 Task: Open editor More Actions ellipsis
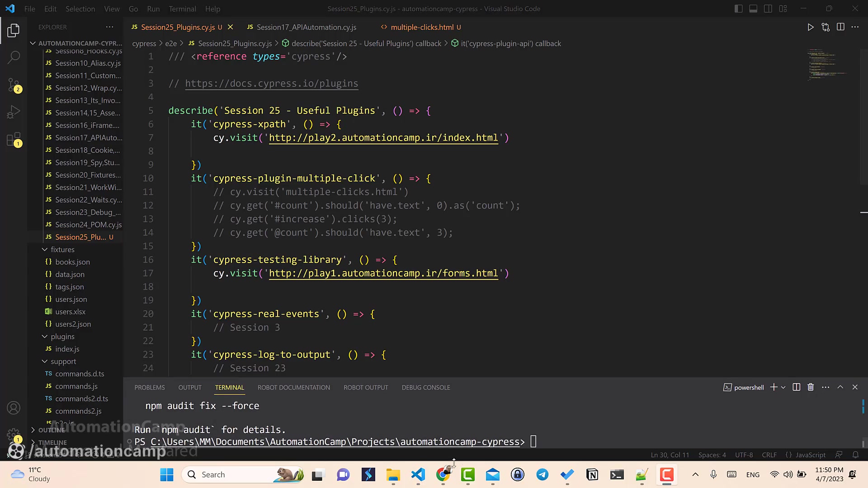pos(855,27)
